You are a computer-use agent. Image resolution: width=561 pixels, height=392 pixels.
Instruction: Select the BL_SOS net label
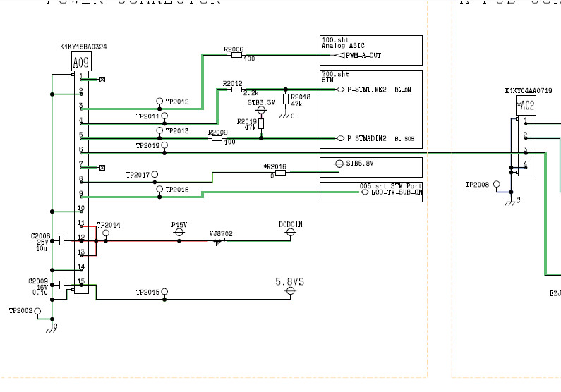(404, 139)
